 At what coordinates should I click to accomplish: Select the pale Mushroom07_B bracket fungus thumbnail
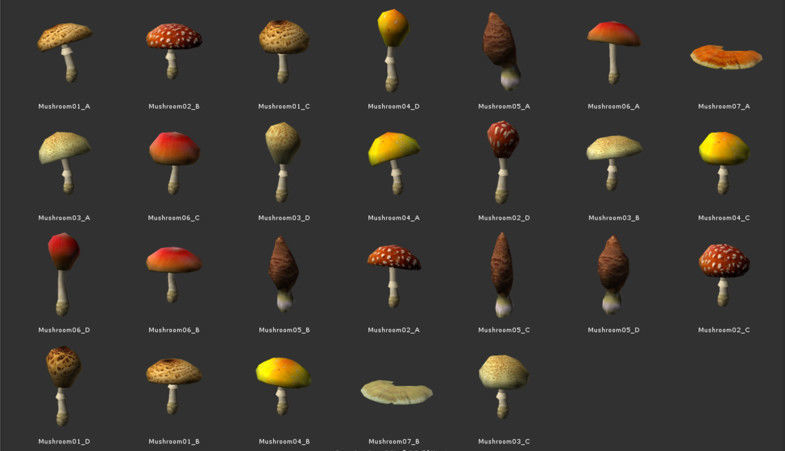click(x=397, y=392)
